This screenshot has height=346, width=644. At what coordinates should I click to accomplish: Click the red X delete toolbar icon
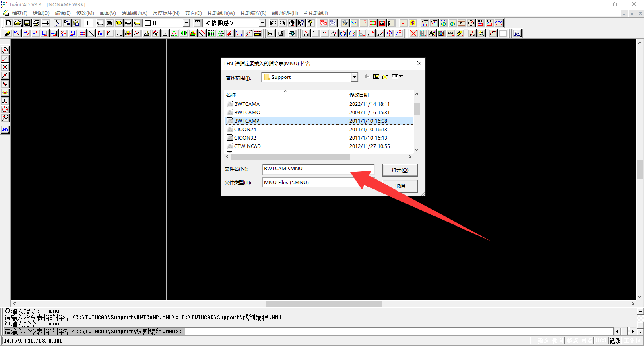click(x=413, y=33)
